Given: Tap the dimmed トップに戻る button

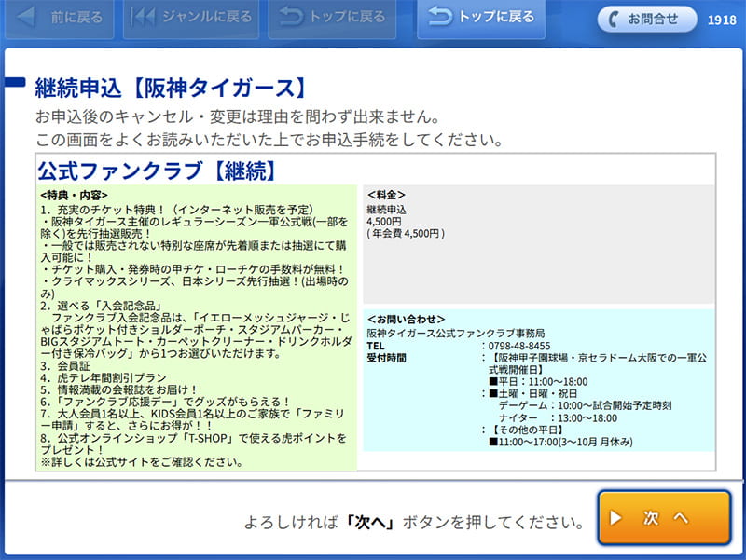Looking at the screenshot, I should pyautogui.click(x=332, y=18).
